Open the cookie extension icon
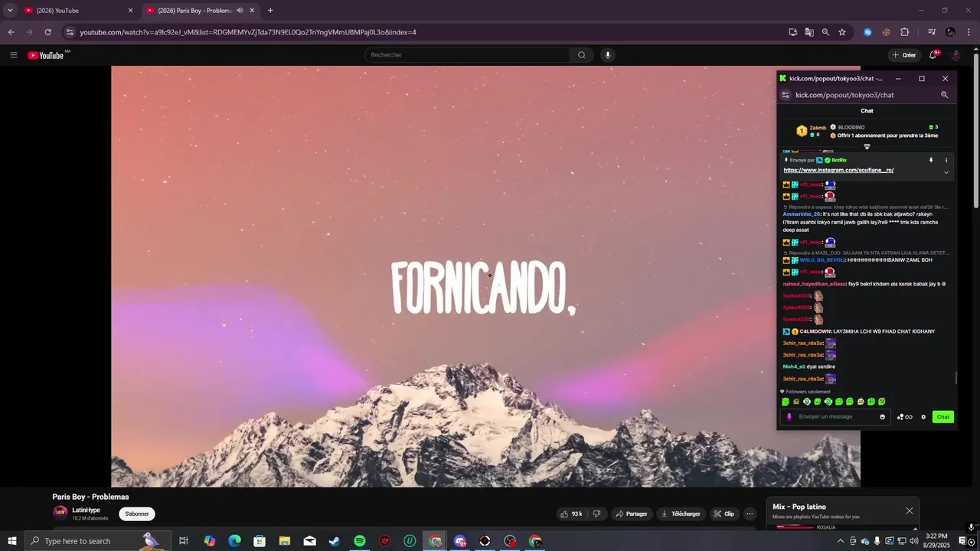The width and height of the screenshot is (980, 551). 886,32
